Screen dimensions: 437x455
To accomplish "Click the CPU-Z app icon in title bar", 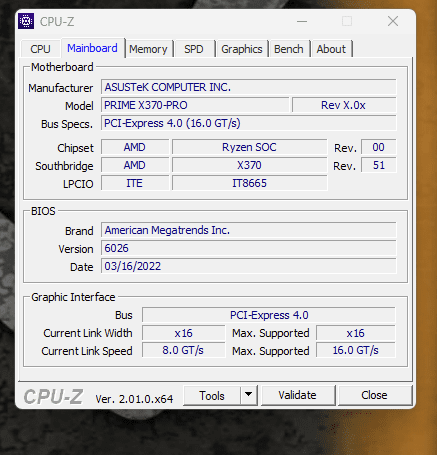I will click(x=26, y=21).
